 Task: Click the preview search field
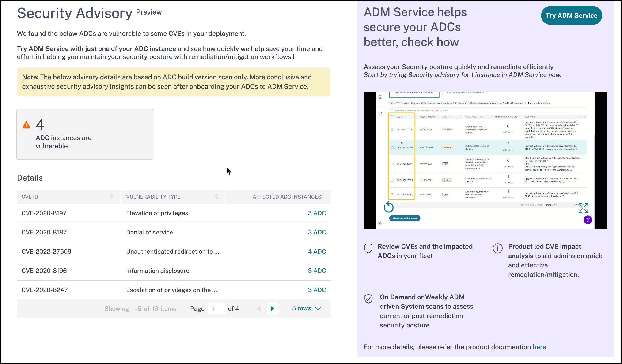(x=488, y=111)
